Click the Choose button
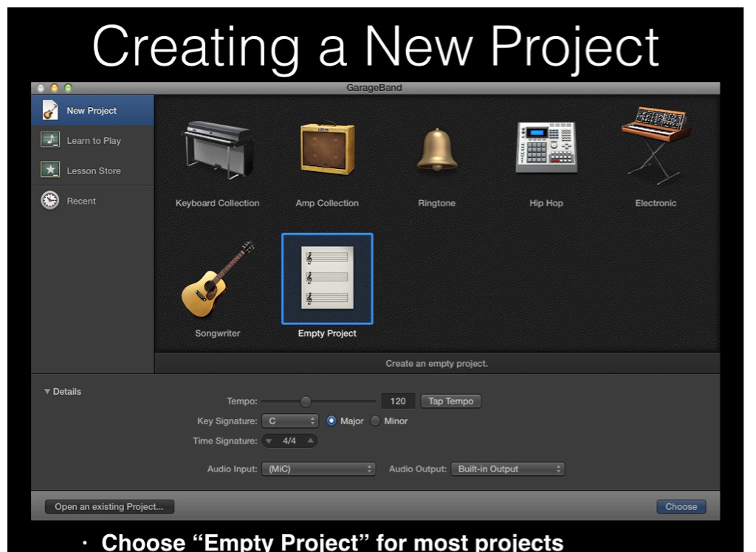This screenshot has height=552, width=756. [x=681, y=507]
